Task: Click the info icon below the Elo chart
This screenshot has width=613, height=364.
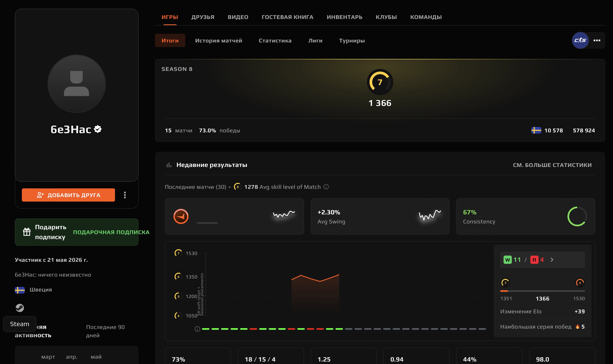Action: click(x=197, y=329)
